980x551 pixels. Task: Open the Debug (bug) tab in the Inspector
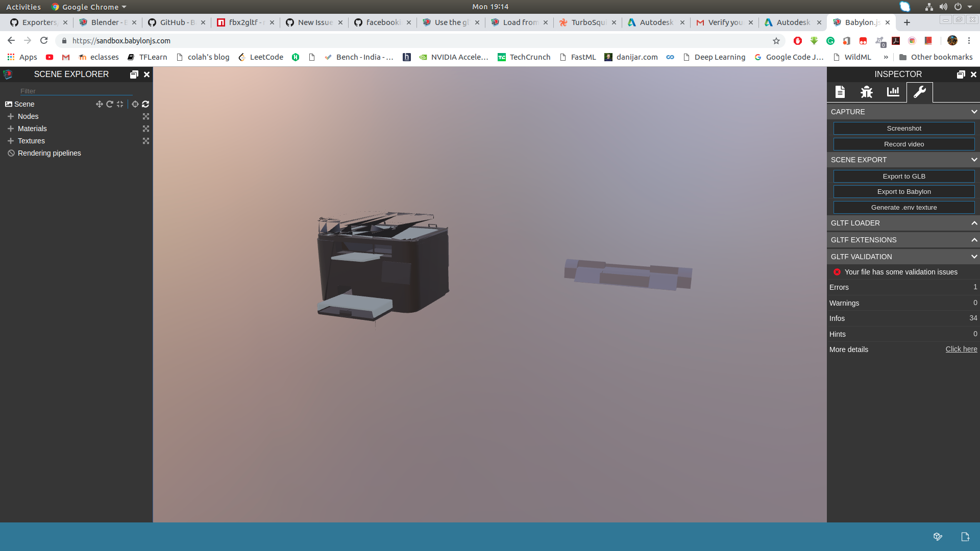coord(866,92)
